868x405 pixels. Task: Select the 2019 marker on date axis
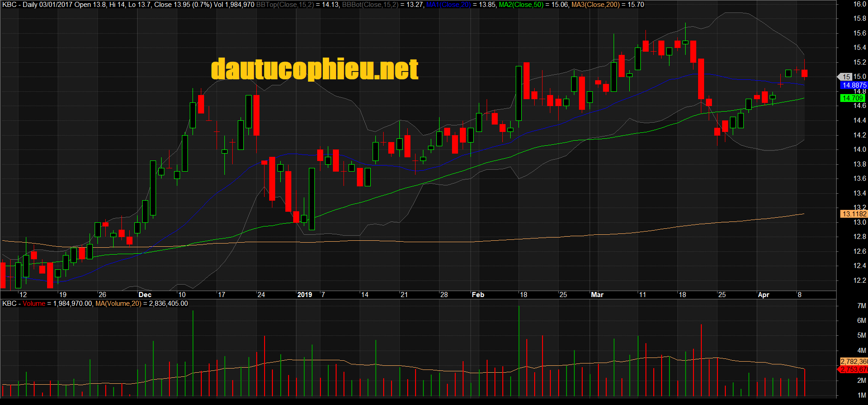pos(304,295)
